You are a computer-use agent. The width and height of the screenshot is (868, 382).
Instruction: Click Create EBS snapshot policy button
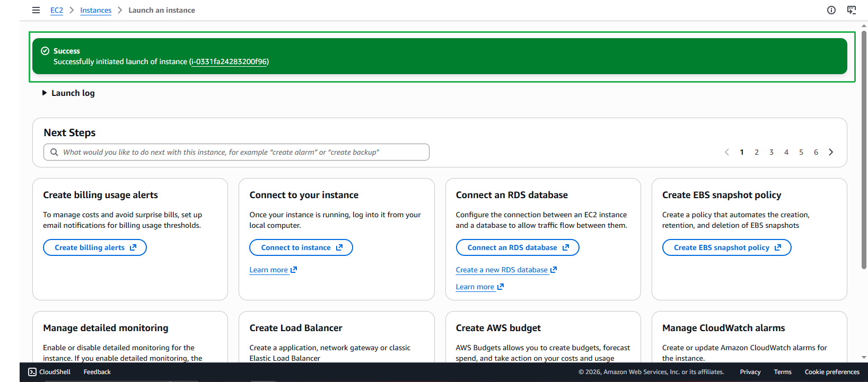pos(726,247)
